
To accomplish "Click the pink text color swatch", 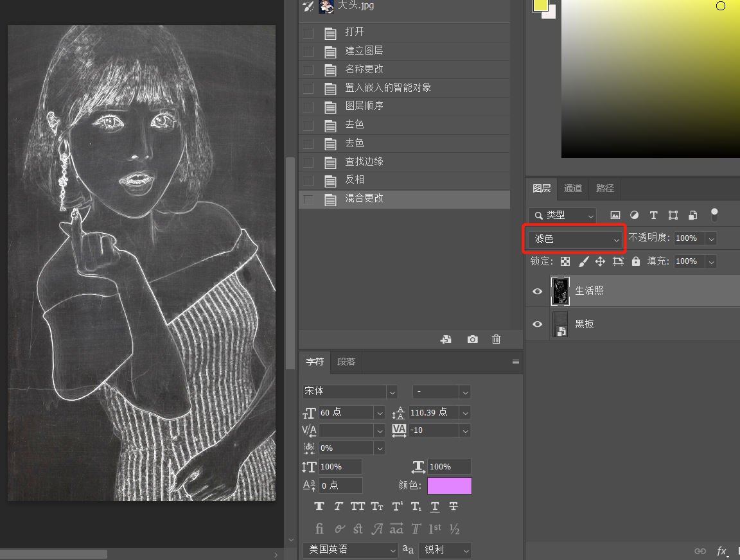I will coord(449,486).
